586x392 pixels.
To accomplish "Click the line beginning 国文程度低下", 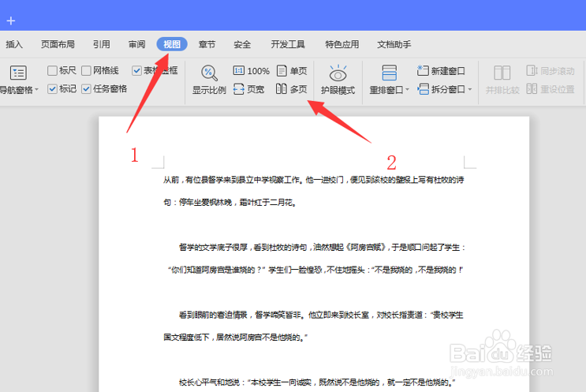I will (x=236, y=338).
